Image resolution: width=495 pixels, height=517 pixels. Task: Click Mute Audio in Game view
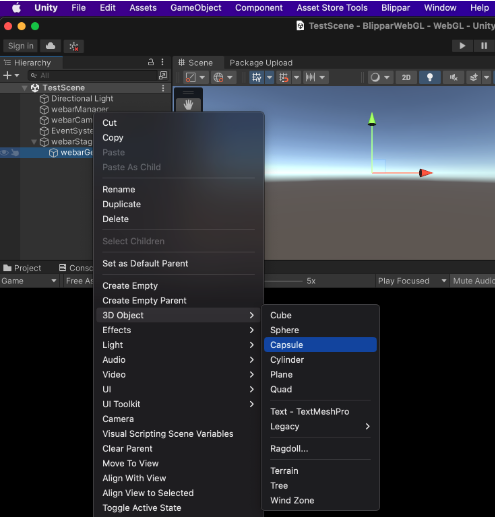coord(473,281)
